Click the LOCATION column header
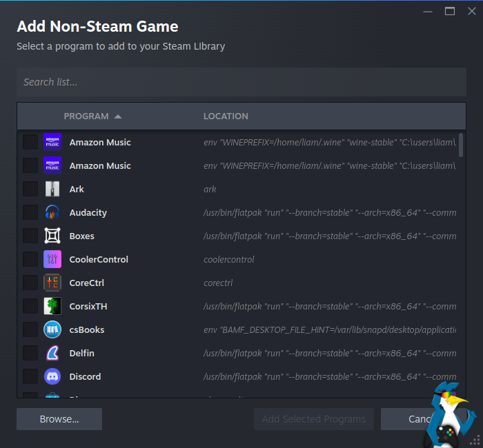The image size is (483, 448). (x=226, y=116)
